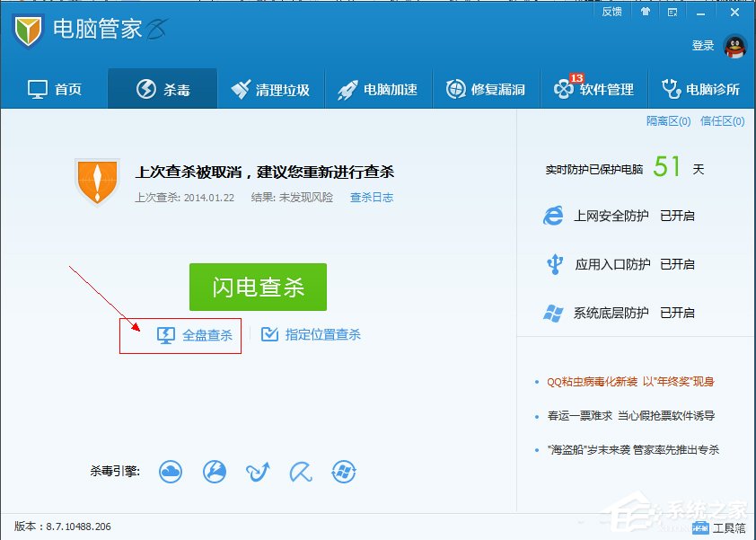Image resolution: width=756 pixels, height=540 pixels.
Task: Select the curved arrow engine icon
Action: pos(258,471)
